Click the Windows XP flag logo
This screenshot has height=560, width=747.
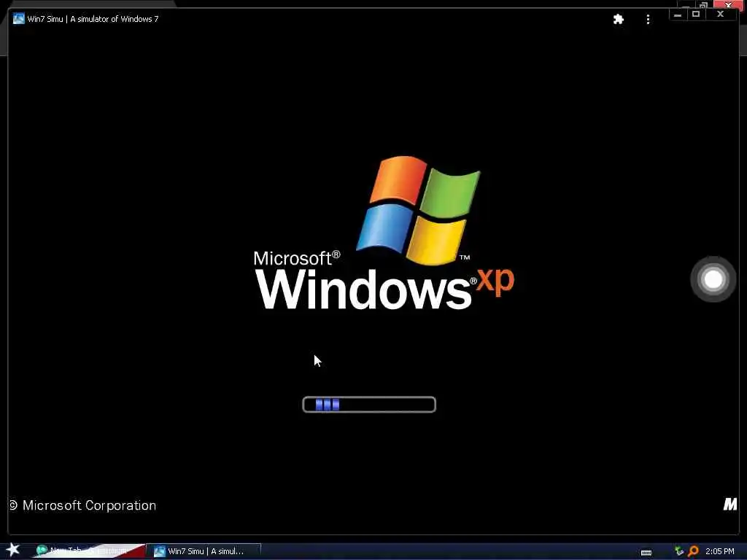(418, 211)
